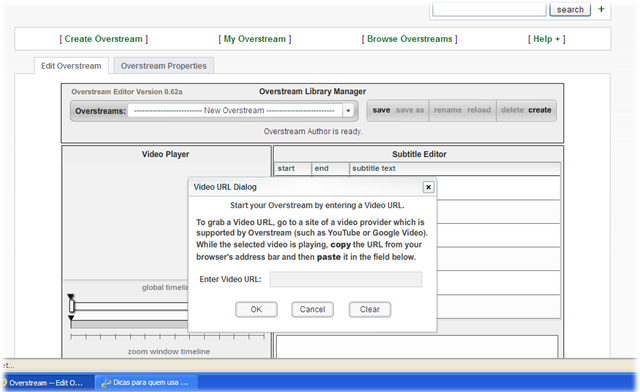
Task: Click save in the Library Manager
Action: (x=381, y=110)
